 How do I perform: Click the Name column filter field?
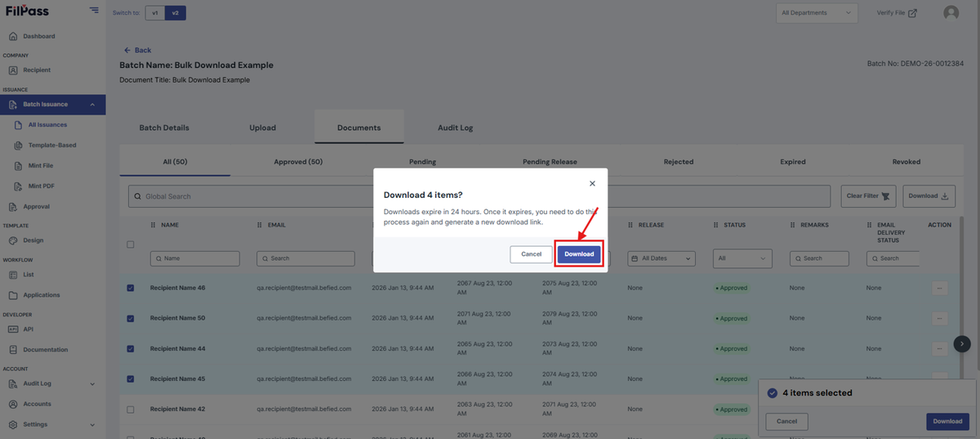195,258
